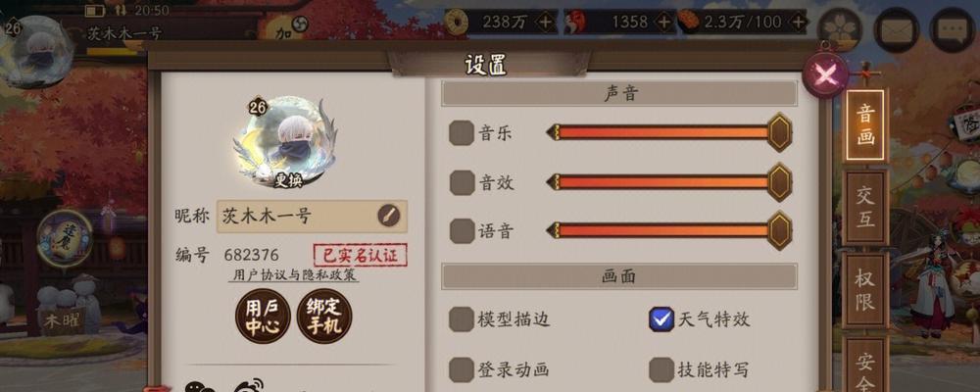
Task: Toggle the 登录动画 login animation checkbox
Action: [462, 369]
